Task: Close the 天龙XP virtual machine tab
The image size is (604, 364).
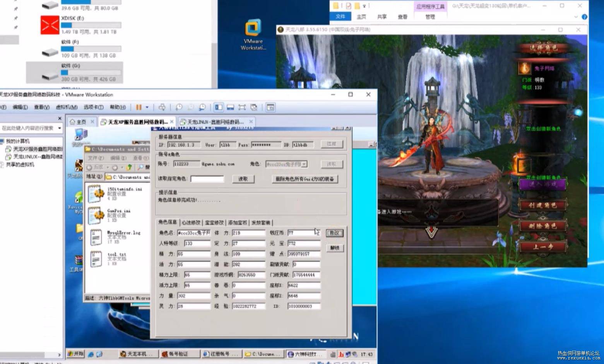Action: coord(172,122)
